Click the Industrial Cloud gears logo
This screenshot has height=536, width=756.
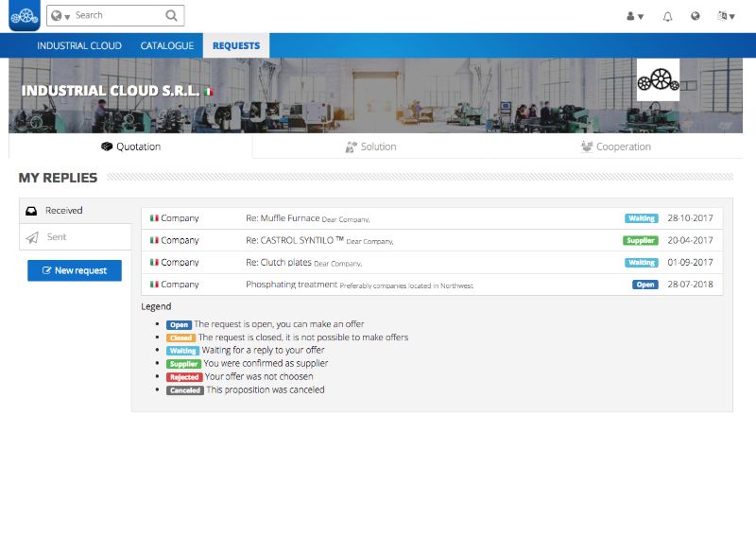point(24,16)
